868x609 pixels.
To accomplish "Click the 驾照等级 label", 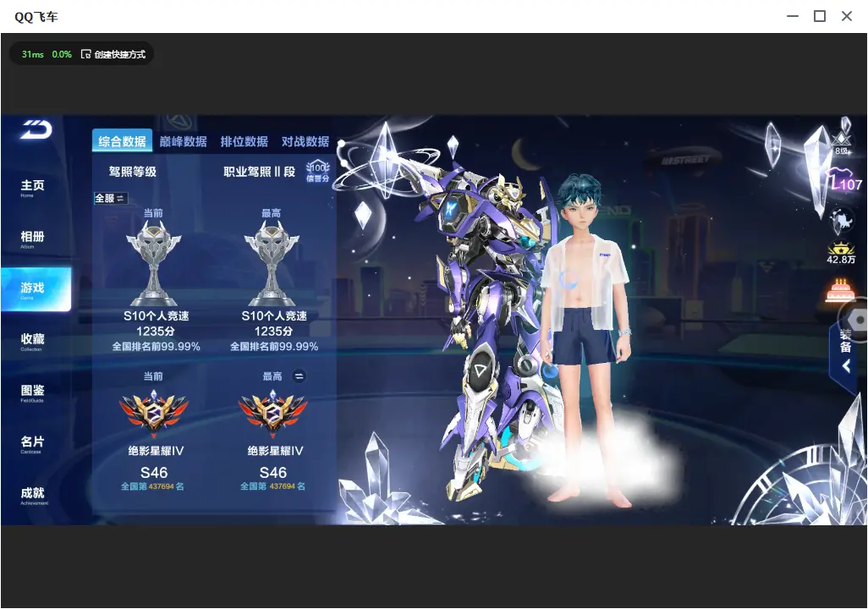I will click(x=132, y=172).
